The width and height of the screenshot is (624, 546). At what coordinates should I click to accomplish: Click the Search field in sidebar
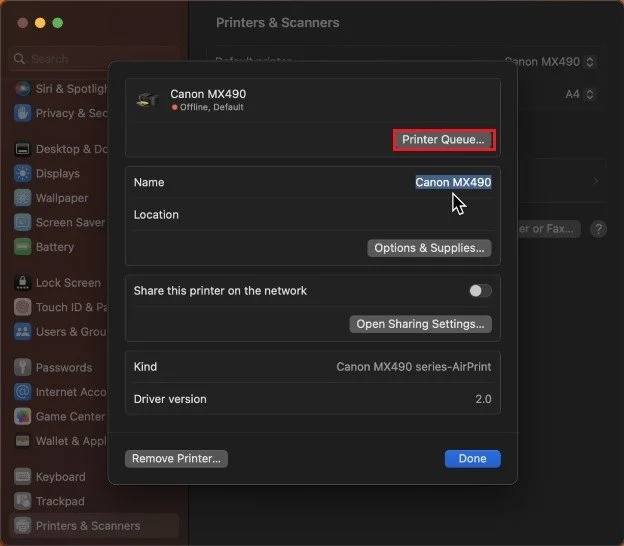(x=94, y=59)
